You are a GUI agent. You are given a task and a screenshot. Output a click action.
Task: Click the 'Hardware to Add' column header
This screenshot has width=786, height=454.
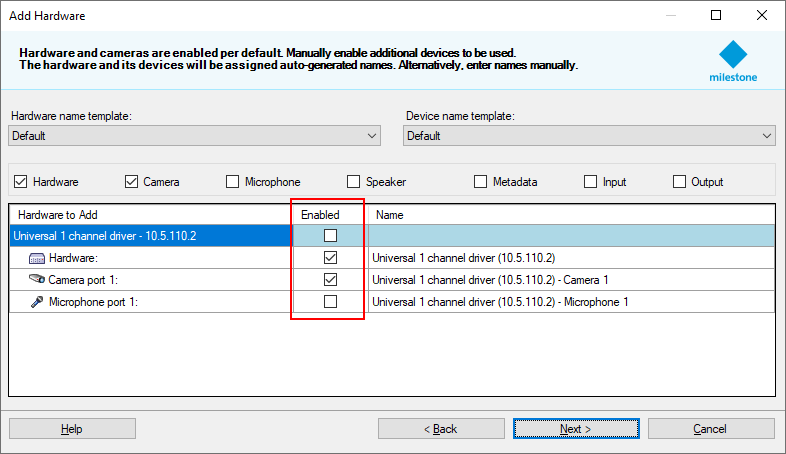(150, 214)
